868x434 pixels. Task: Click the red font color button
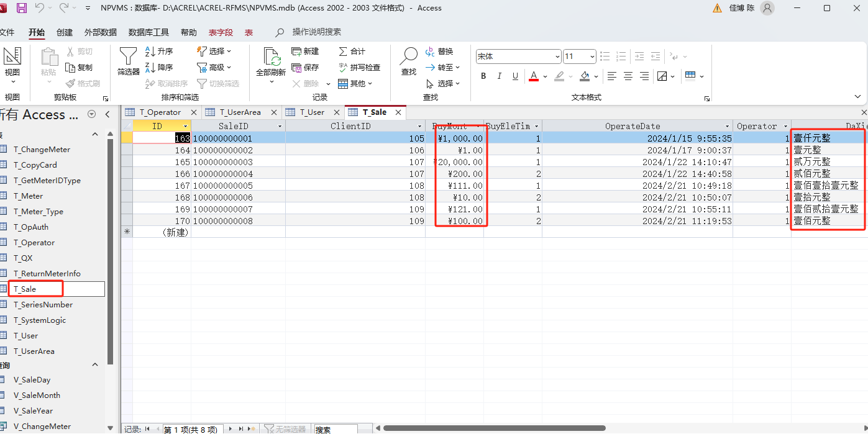pos(534,76)
